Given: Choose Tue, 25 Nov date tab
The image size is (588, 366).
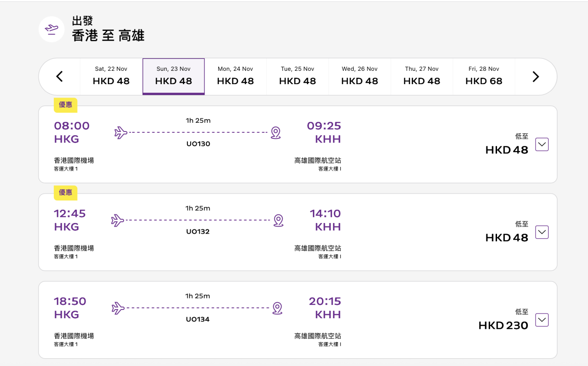Looking at the screenshot, I should [298, 76].
